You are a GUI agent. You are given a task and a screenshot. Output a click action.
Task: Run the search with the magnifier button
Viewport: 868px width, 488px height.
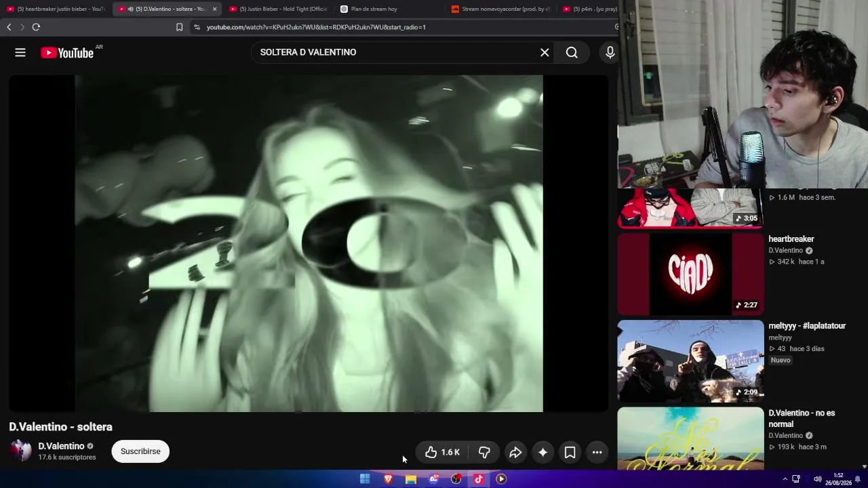coord(572,52)
